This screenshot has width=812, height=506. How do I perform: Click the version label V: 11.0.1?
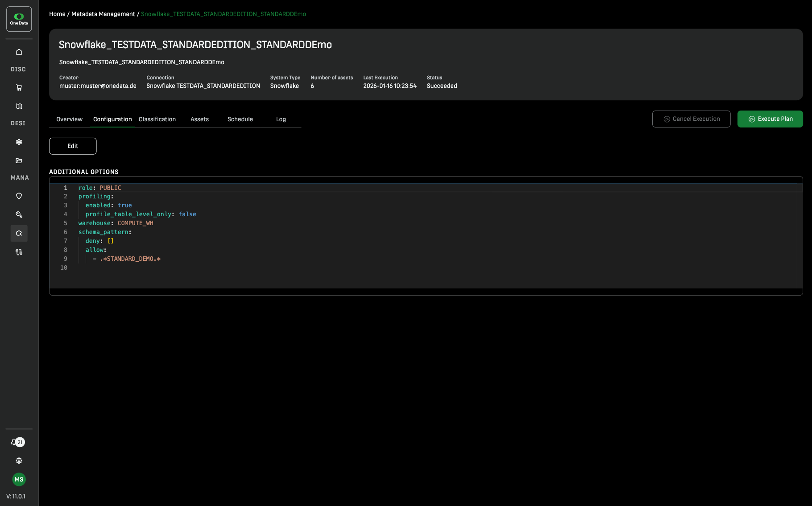coord(16,497)
